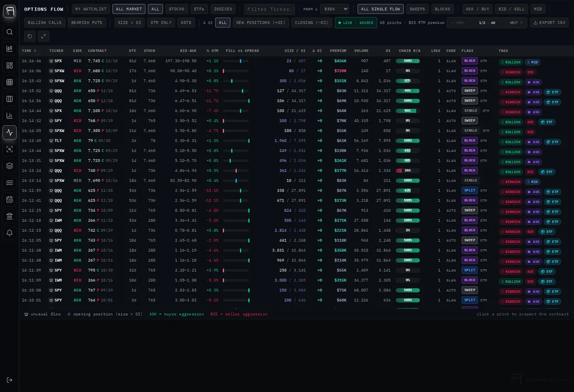This screenshot has width=574, height=392.
Task: Toggle New Positions (+OI) filter
Action: point(260,22)
